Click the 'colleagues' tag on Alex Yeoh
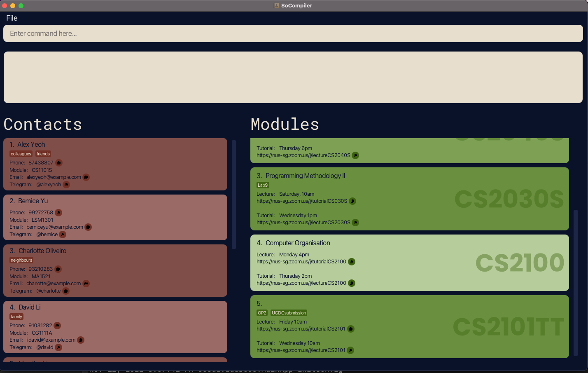 click(21, 154)
